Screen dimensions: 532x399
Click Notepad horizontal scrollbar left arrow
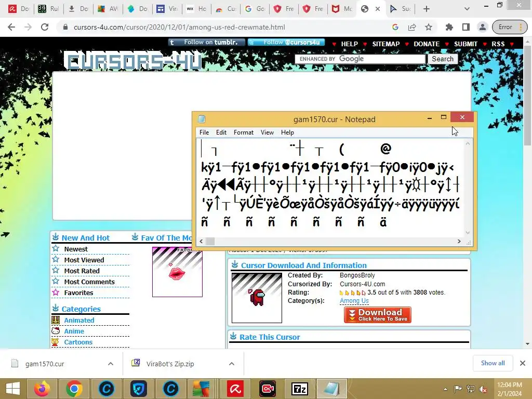201,241
